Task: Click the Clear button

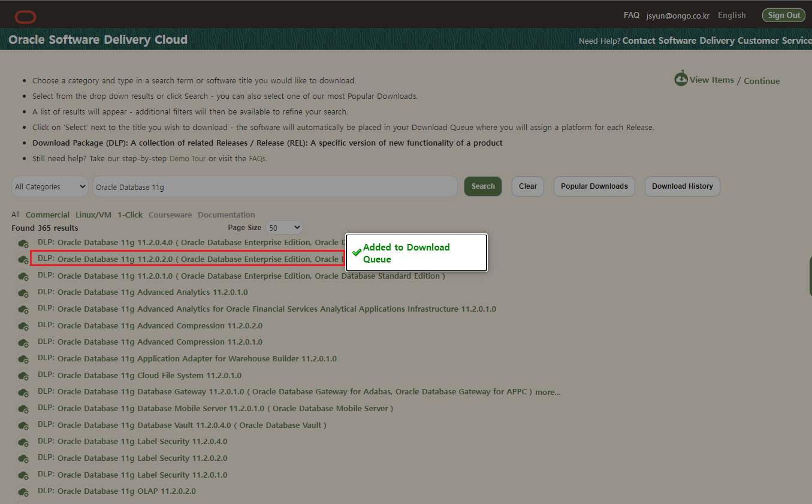Action: click(528, 186)
